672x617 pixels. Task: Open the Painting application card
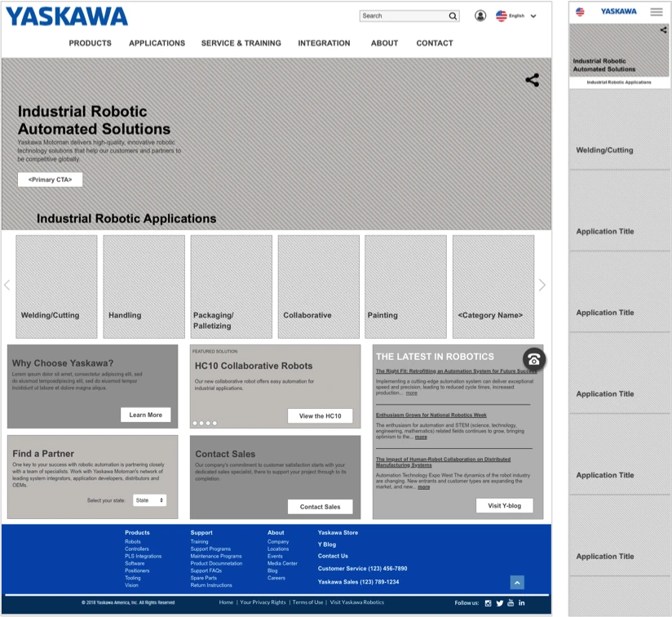point(405,286)
